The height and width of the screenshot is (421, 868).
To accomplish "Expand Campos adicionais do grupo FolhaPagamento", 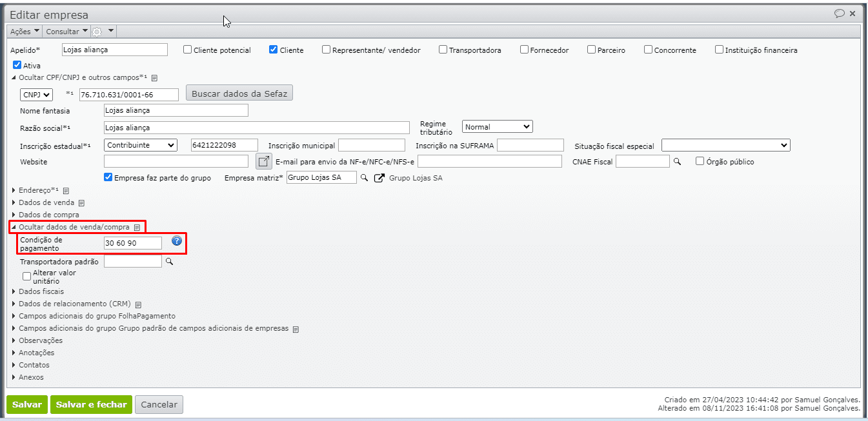I will tap(94, 316).
